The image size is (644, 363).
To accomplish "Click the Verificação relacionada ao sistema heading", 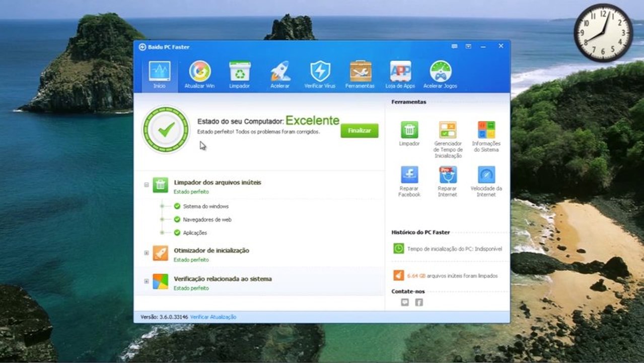I will click(x=223, y=279).
